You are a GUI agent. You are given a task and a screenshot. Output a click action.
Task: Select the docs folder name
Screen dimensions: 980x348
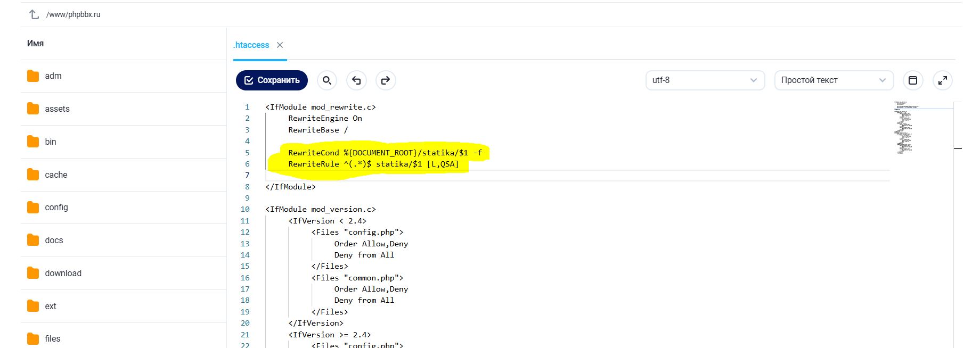(54, 240)
